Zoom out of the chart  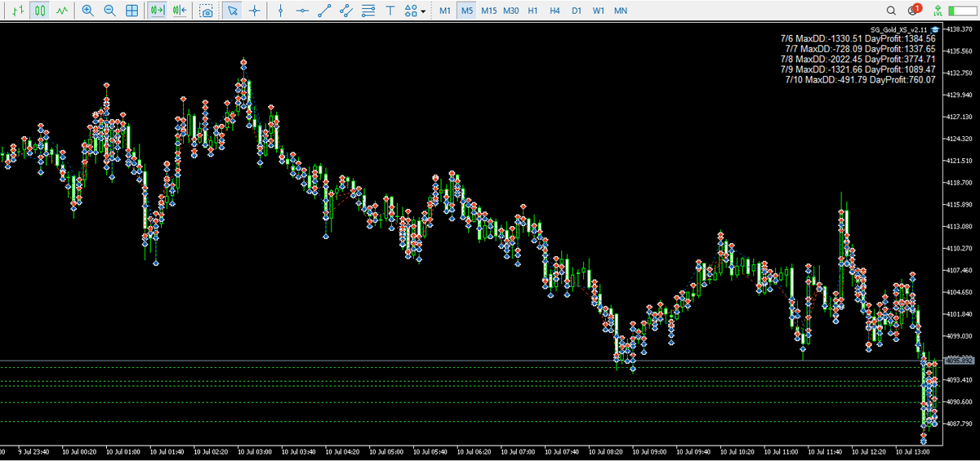point(109,11)
